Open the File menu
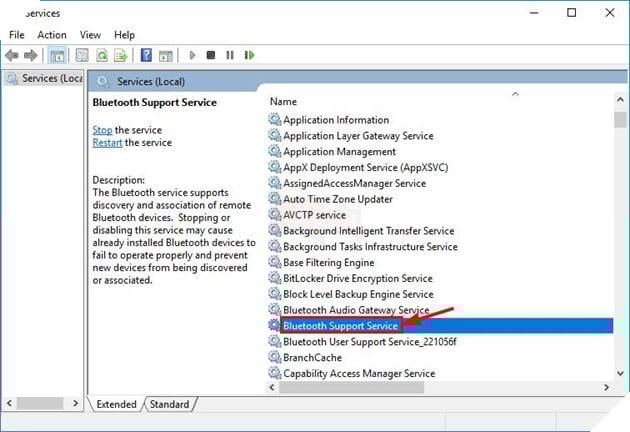This screenshot has height=432, width=630. pyautogui.click(x=17, y=35)
